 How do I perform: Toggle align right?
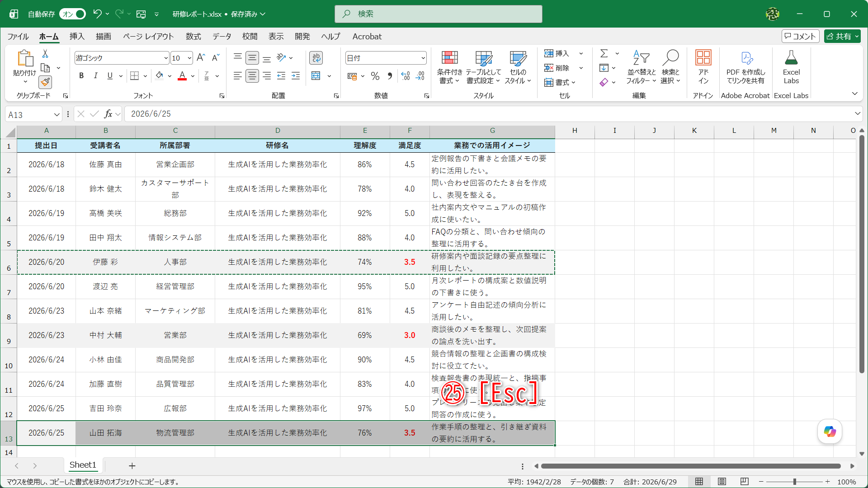pyautogui.click(x=267, y=75)
